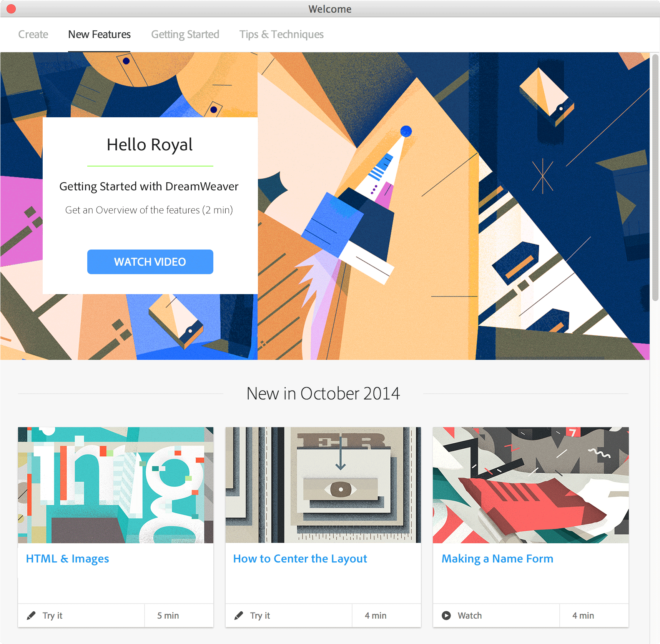
Task: Go to the Tips & Techniques tab
Action: click(282, 34)
